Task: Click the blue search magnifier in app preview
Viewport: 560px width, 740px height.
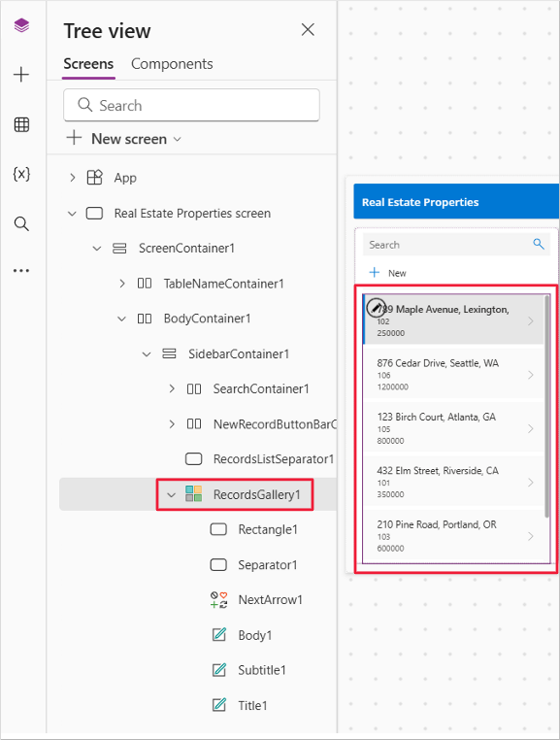Action: tap(539, 244)
